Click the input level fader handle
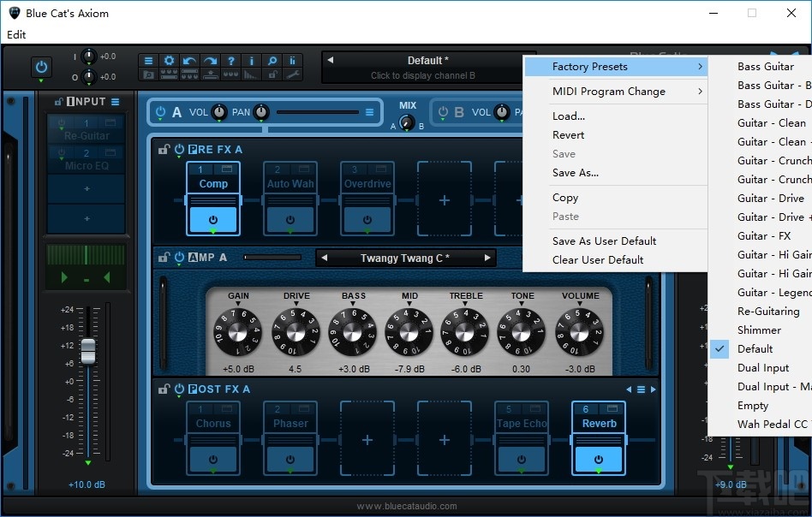 point(88,352)
